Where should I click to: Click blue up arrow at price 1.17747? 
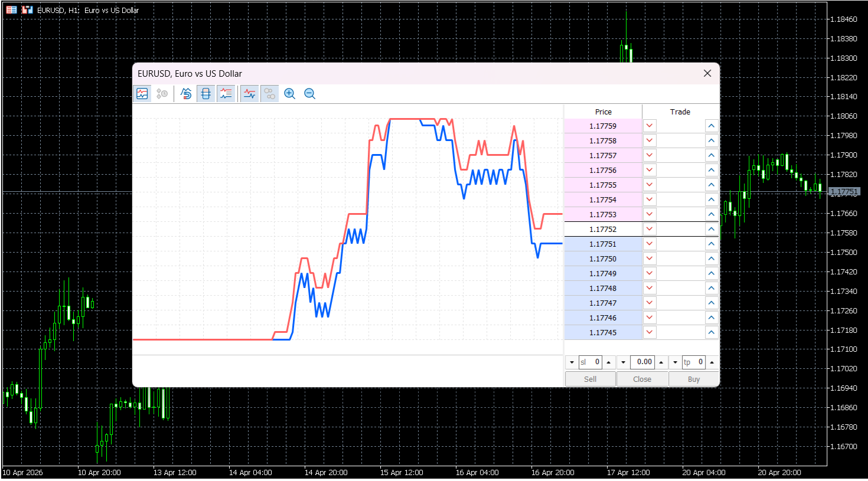pos(712,303)
